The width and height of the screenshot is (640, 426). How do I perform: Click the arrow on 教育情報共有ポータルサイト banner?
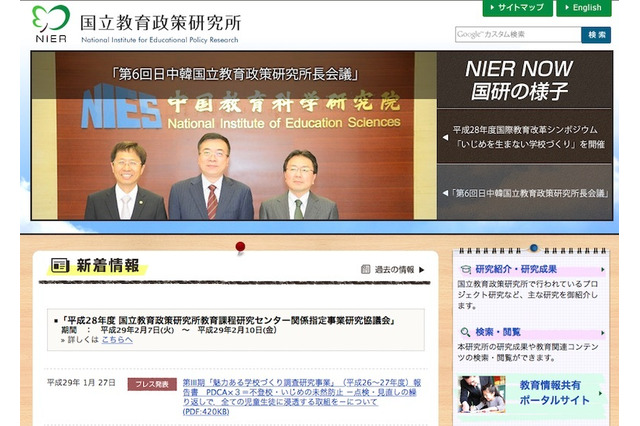pos(600,393)
